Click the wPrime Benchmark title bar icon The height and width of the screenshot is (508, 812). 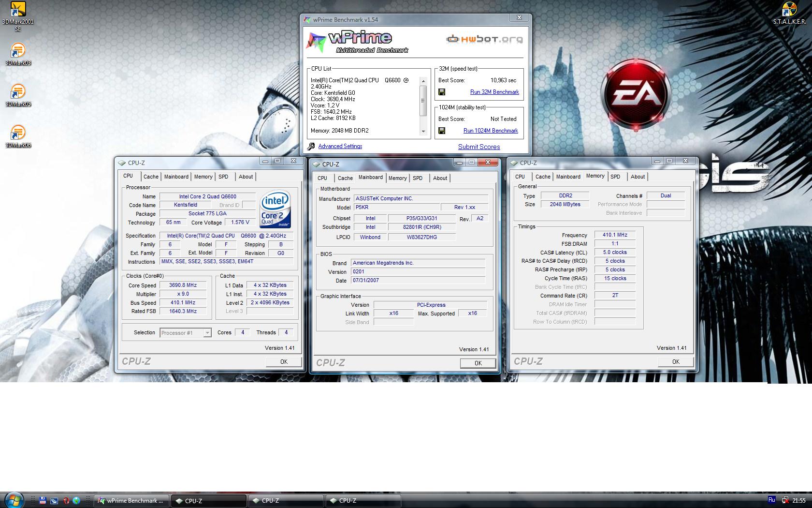pos(307,20)
